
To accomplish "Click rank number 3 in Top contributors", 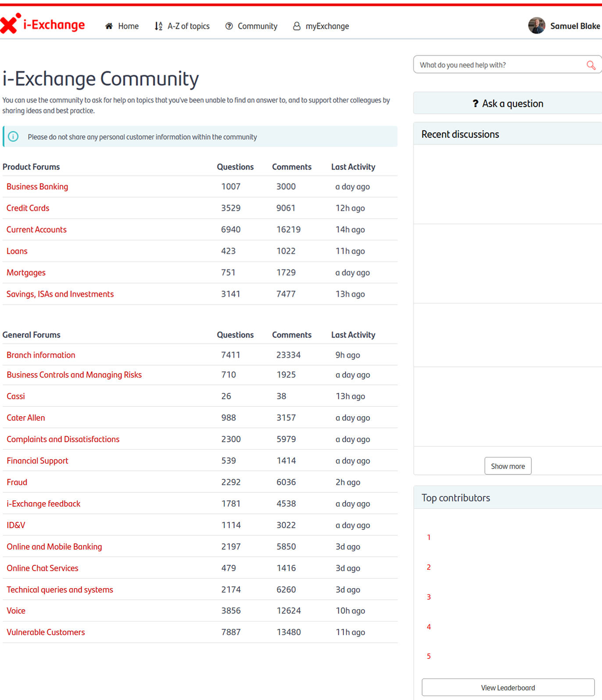I will pyautogui.click(x=429, y=597).
